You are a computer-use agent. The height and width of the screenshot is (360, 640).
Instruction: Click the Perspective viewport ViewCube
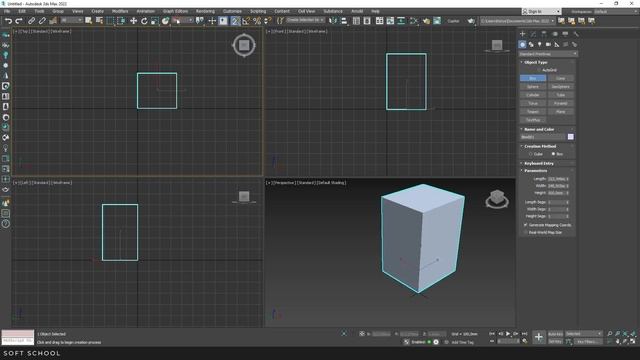[497, 199]
